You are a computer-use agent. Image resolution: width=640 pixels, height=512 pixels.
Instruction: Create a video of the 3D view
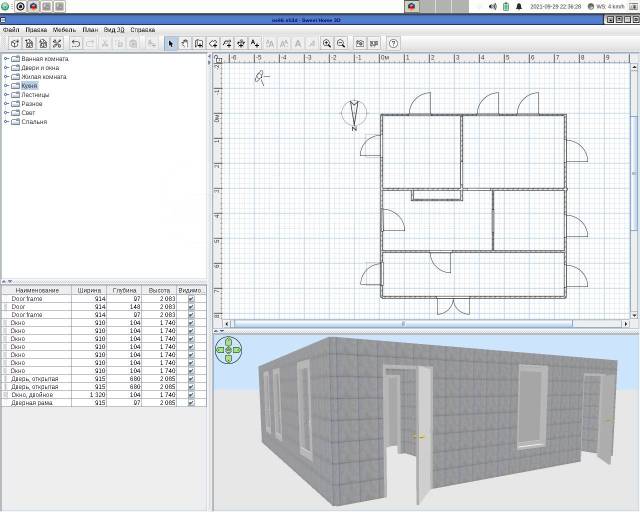tap(373, 43)
